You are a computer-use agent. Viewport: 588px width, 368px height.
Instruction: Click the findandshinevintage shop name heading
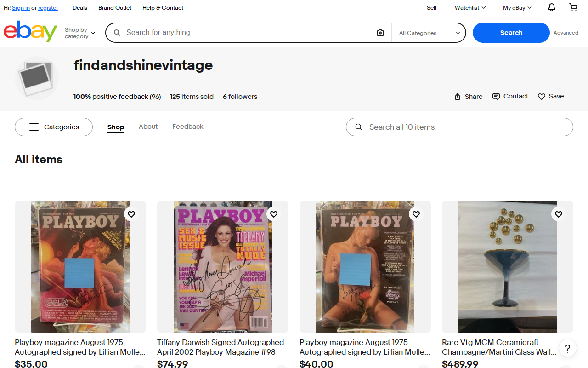(143, 65)
